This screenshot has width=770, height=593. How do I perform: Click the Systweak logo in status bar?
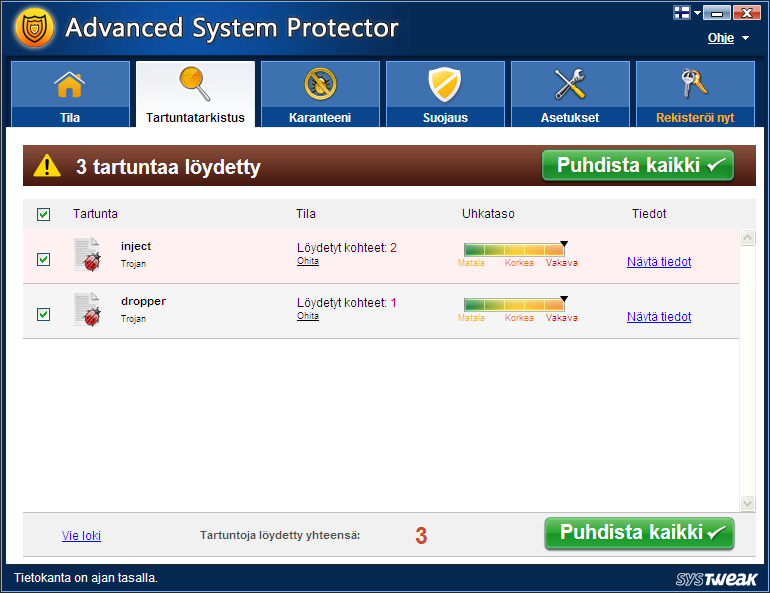pos(716,579)
